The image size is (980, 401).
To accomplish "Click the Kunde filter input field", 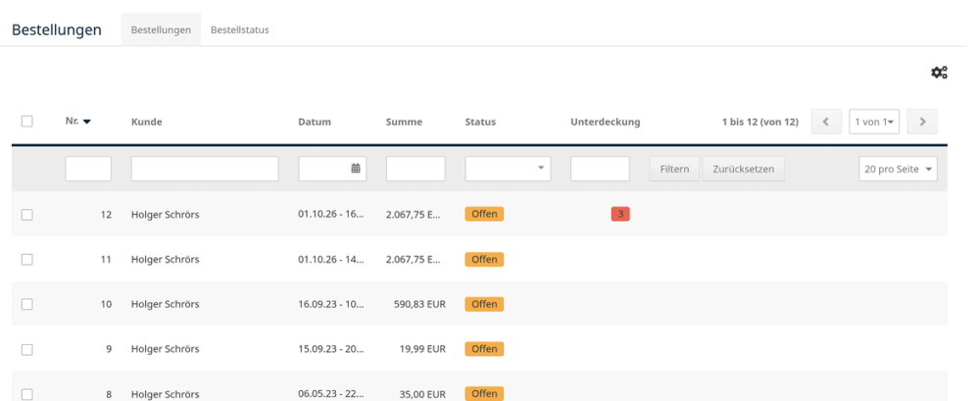I will (x=205, y=169).
